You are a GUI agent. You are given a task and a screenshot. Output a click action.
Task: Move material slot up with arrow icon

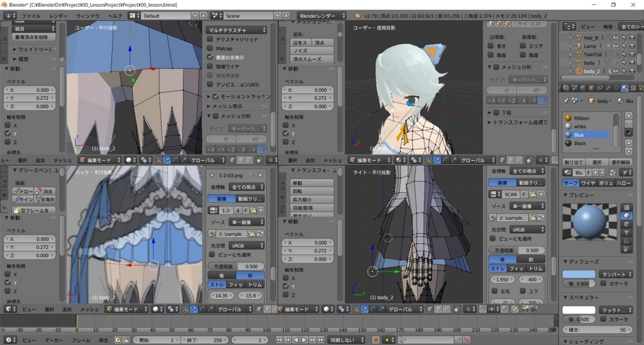[628, 143]
